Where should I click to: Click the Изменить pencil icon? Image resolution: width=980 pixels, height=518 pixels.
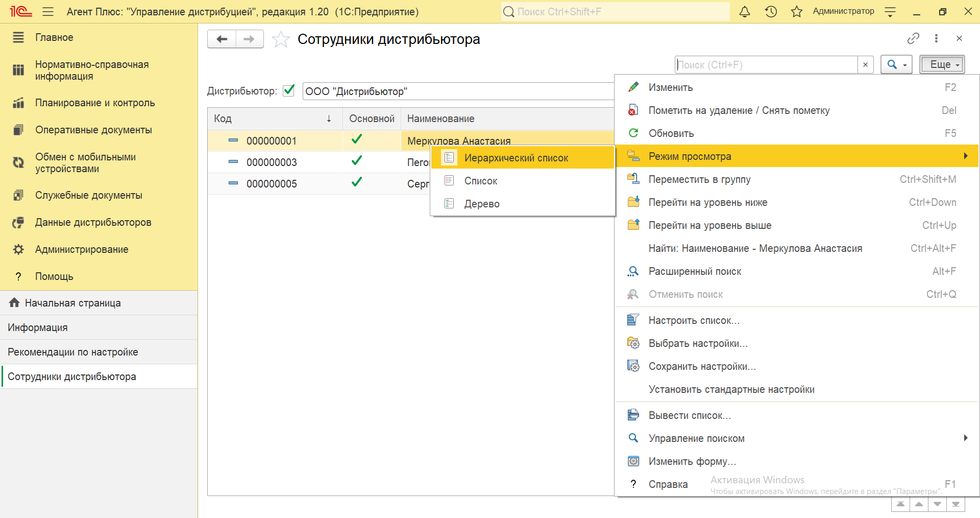633,87
